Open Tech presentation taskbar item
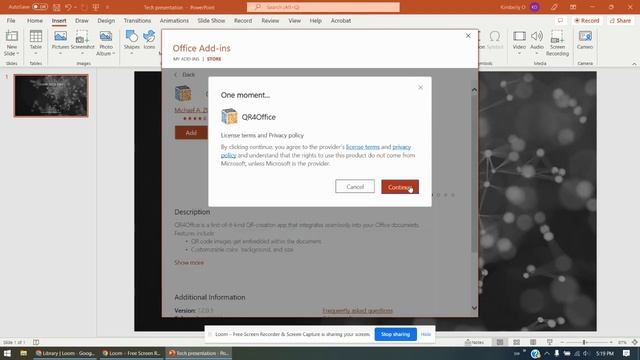Screen dimensions: 640x360 click(199, 353)
